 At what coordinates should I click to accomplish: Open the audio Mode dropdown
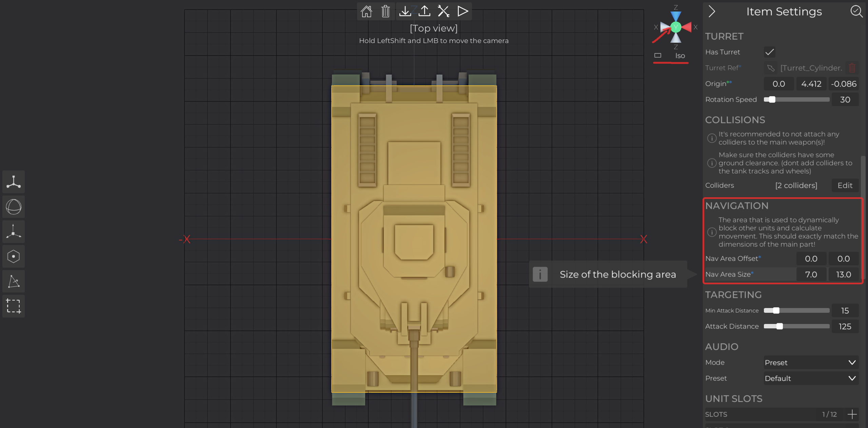tap(811, 363)
